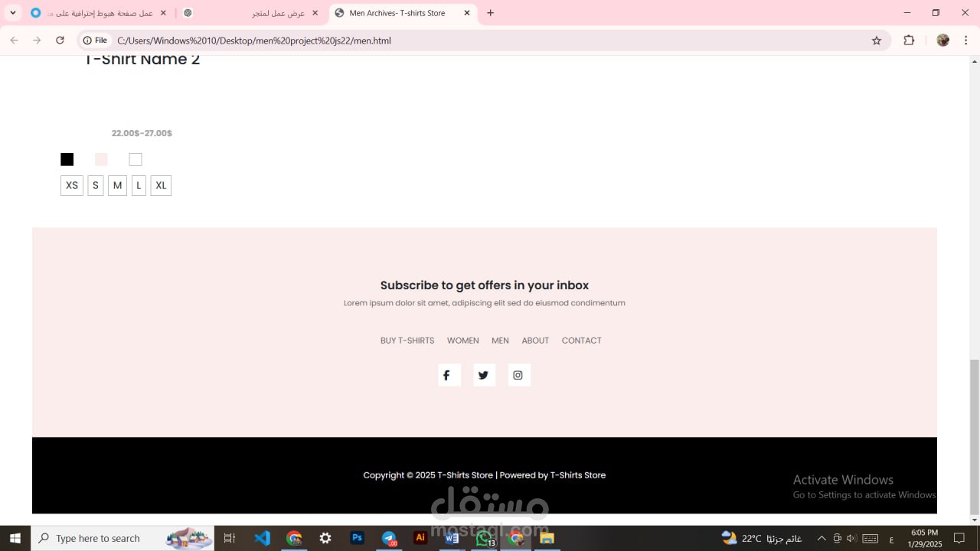Switch to عمل صفحة هبوط tab
The image size is (980, 551).
pyautogui.click(x=98, y=13)
